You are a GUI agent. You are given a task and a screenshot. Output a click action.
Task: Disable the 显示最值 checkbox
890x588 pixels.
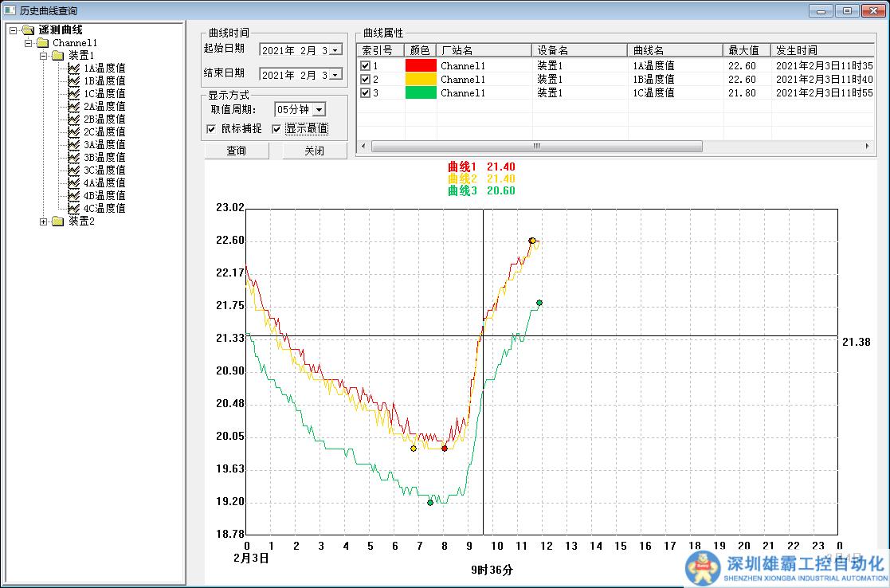coord(277,129)
